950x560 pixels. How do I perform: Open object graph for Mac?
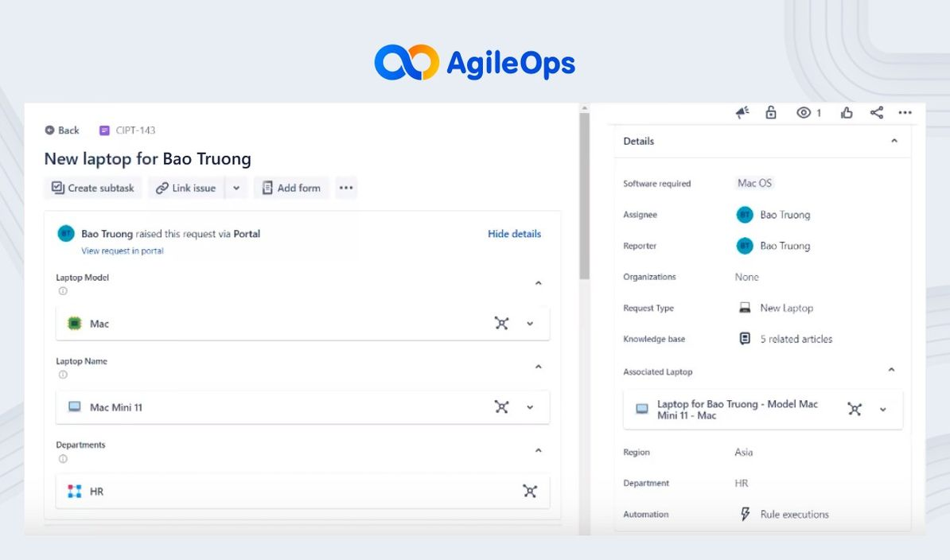coord(502,323)
